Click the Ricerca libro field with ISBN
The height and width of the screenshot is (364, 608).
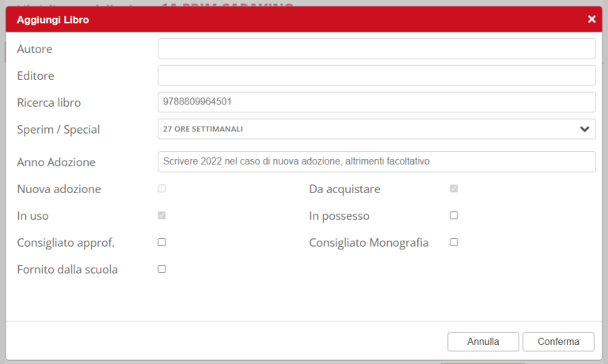click(x=377, y=102)
